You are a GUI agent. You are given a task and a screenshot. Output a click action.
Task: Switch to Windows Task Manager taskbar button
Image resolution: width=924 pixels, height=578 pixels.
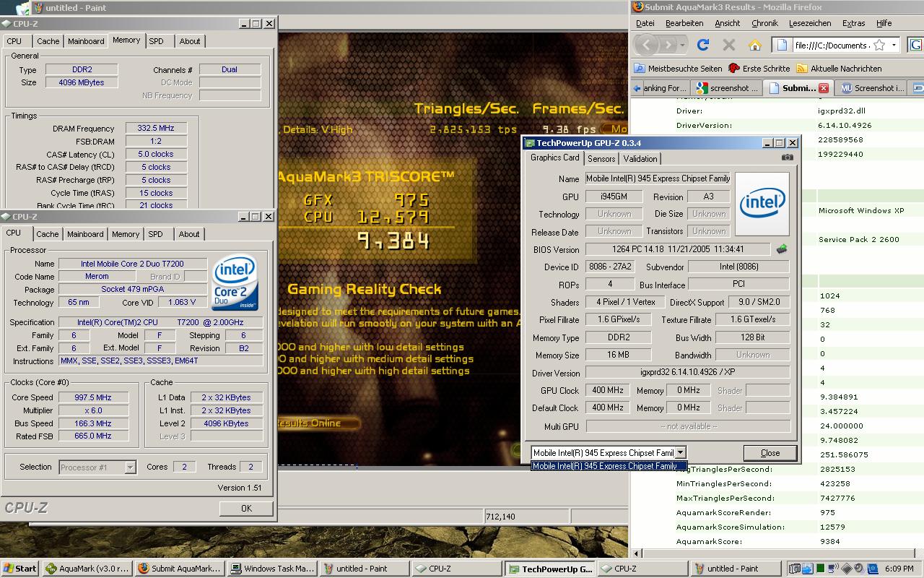[273, 569]
